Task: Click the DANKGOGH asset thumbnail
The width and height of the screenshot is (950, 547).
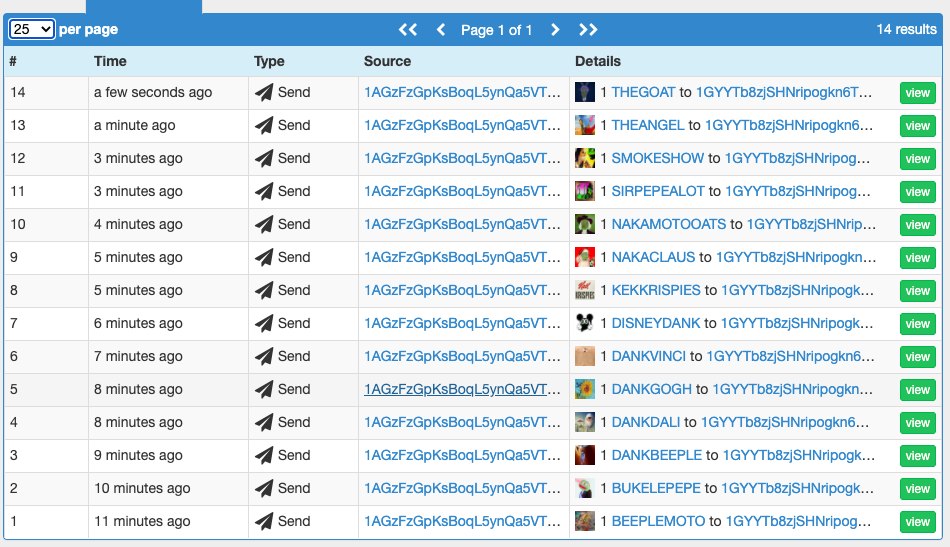Action: point(585,390)
